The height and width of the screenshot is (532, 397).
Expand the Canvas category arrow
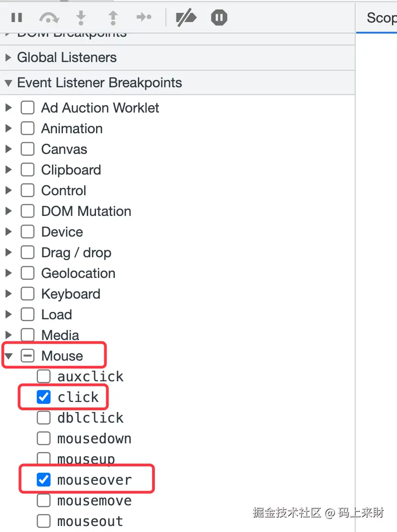(x=8, y=149)
